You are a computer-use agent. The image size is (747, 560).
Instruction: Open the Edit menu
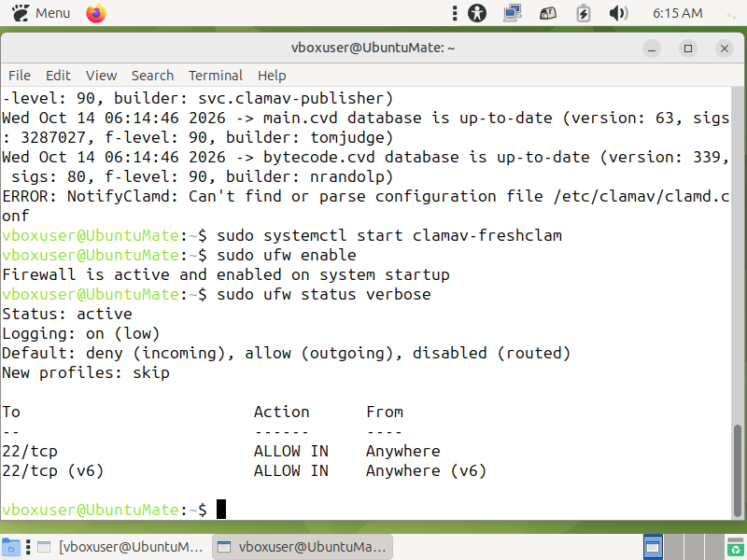point(58,76)
